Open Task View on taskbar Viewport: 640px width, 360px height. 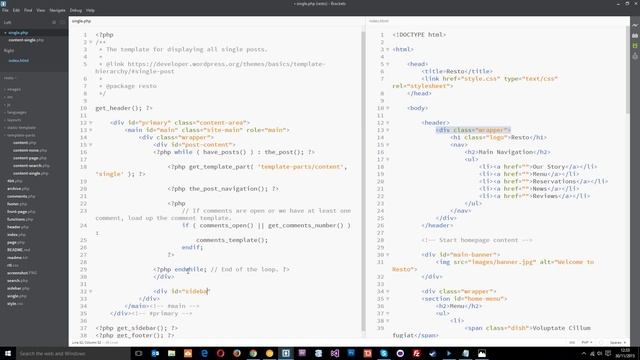point(138,353)
